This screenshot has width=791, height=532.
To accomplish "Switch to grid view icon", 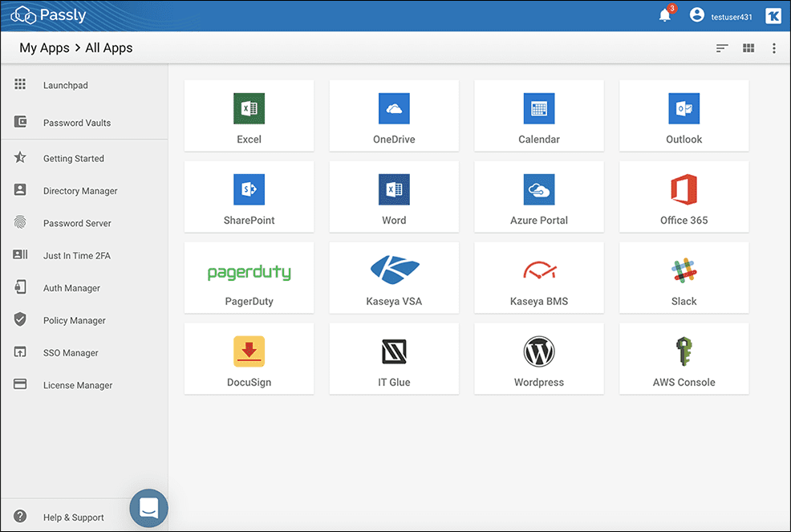I will pyautogui.click(x=748, y=48).
